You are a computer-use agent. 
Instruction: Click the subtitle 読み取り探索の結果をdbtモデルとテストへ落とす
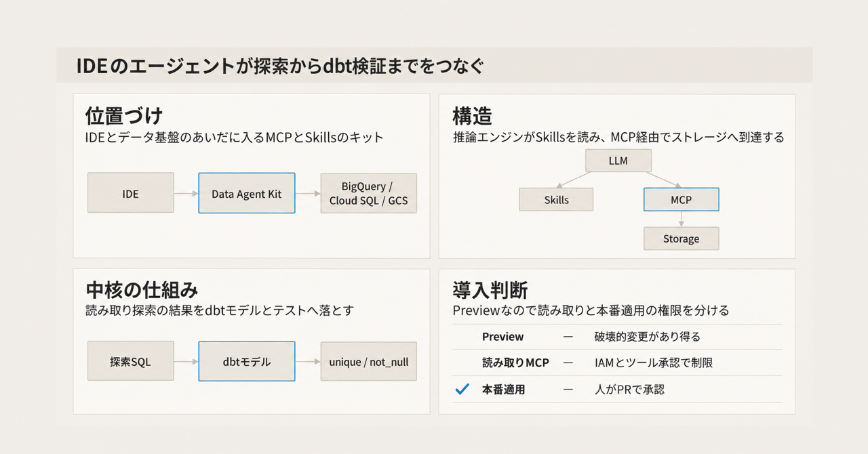tap(220, 310)
